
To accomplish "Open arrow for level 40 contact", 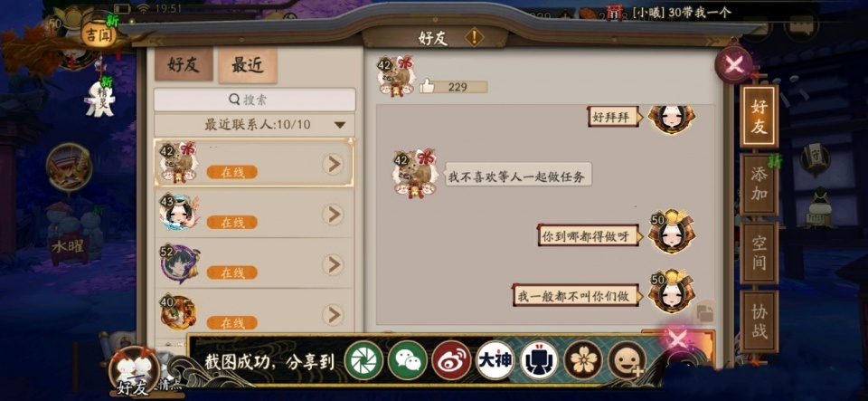I will [333, 315].
